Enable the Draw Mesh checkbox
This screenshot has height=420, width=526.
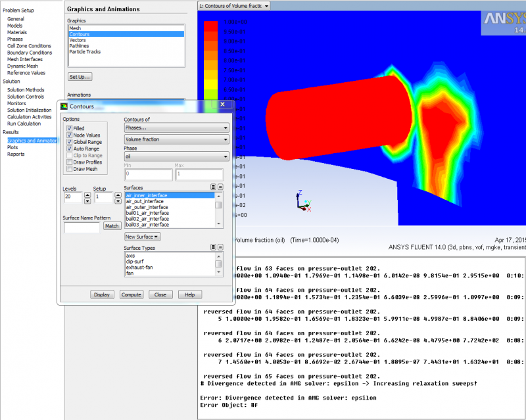tap(70, 169)
